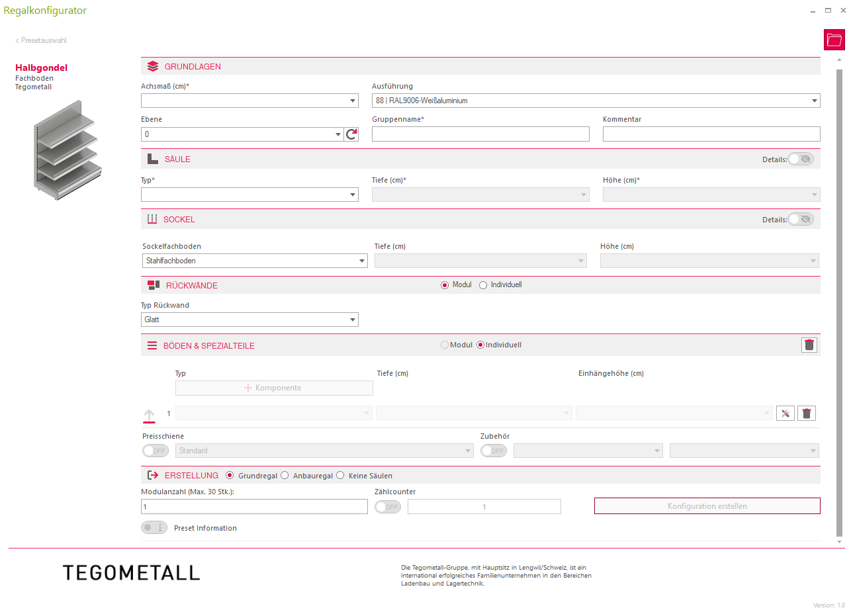Expand the Ausführung color dropdown
Image resolution: width=853 pixels, height=616 pixels.
(x=596, y=101)
